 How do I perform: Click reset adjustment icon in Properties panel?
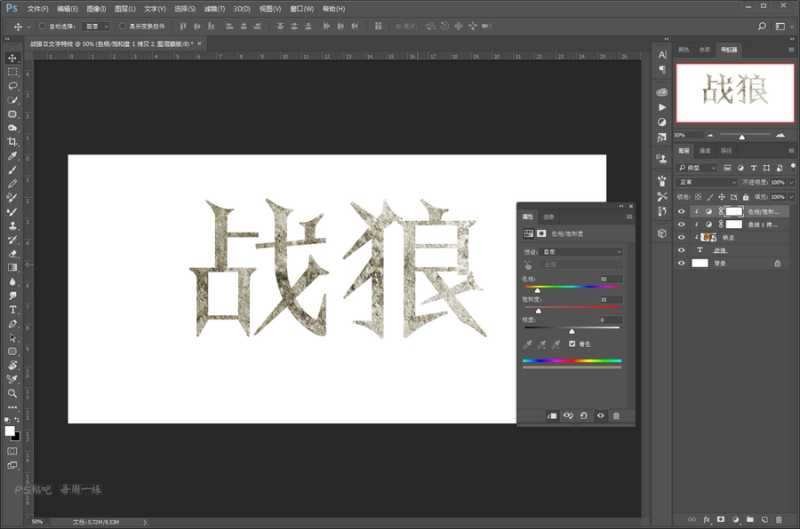584,415
